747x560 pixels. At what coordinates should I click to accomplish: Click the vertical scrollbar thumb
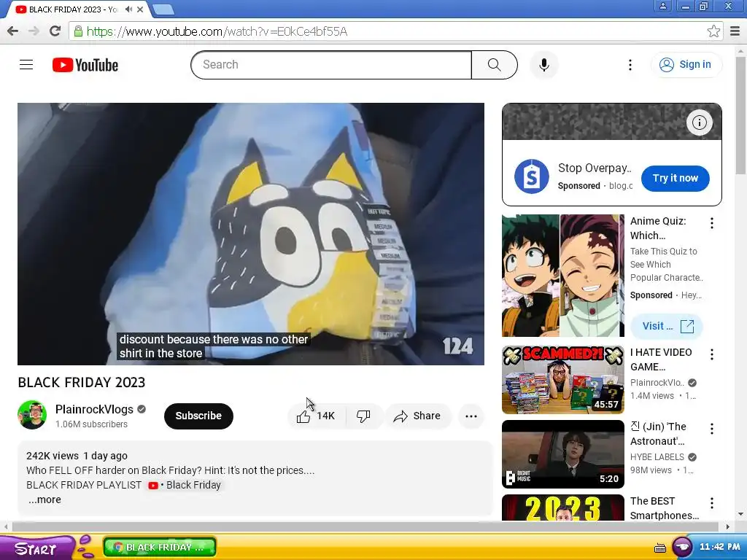(741, 115)
